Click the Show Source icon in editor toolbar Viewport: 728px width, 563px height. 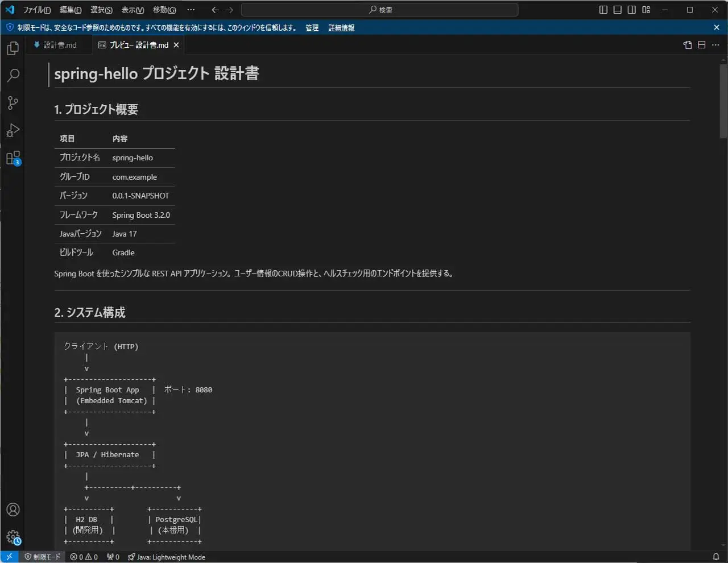click(688, 45)
